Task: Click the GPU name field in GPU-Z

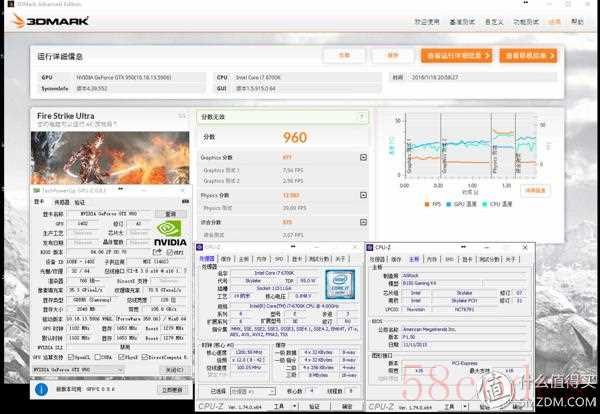Action: tap(109, 214)
